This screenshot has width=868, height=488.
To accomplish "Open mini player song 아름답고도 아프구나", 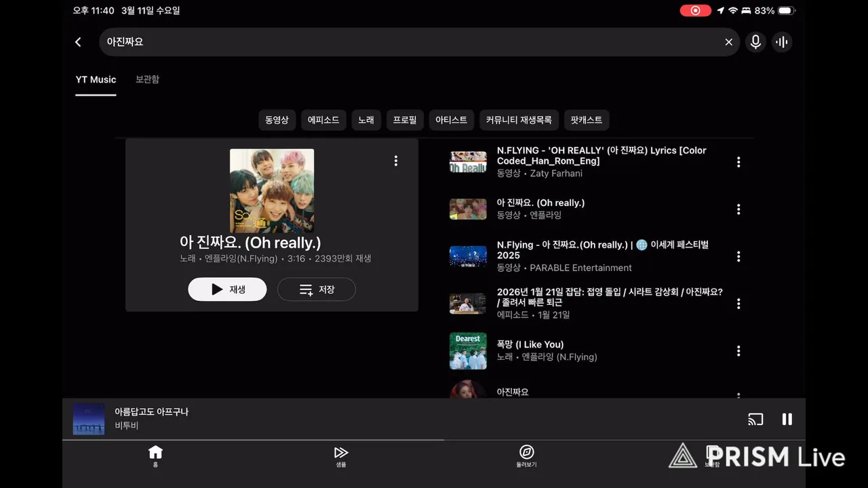I will pyautogui.click(x=151, y=412).
